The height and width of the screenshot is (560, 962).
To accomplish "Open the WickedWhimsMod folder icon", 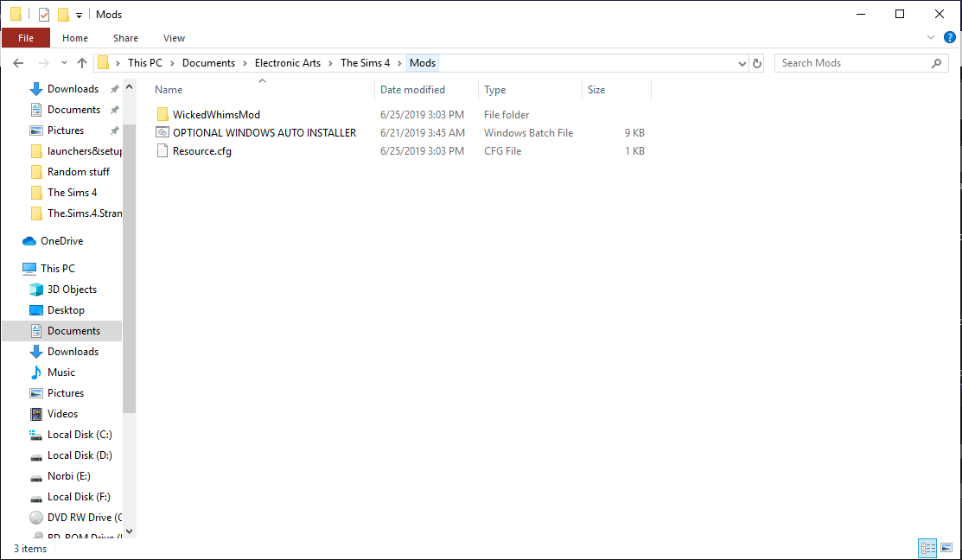I will [x=162, y=115].
